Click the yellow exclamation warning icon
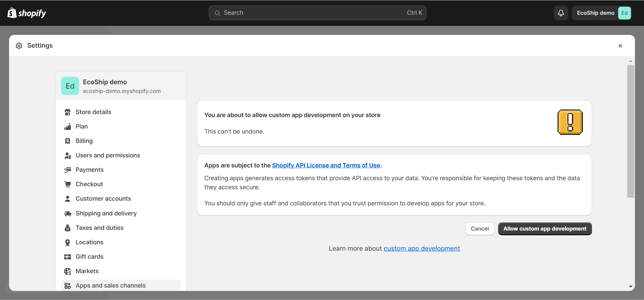Screen dimensions: 644x300 (570, 122)
